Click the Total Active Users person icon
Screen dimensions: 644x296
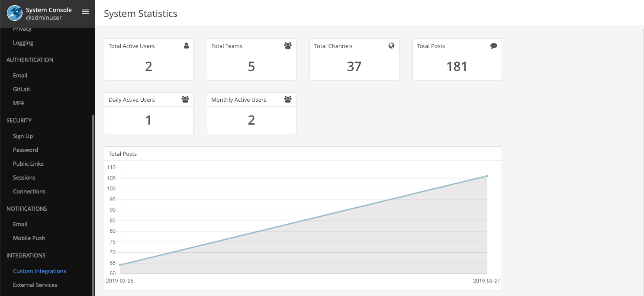click(x=187, y=46)
